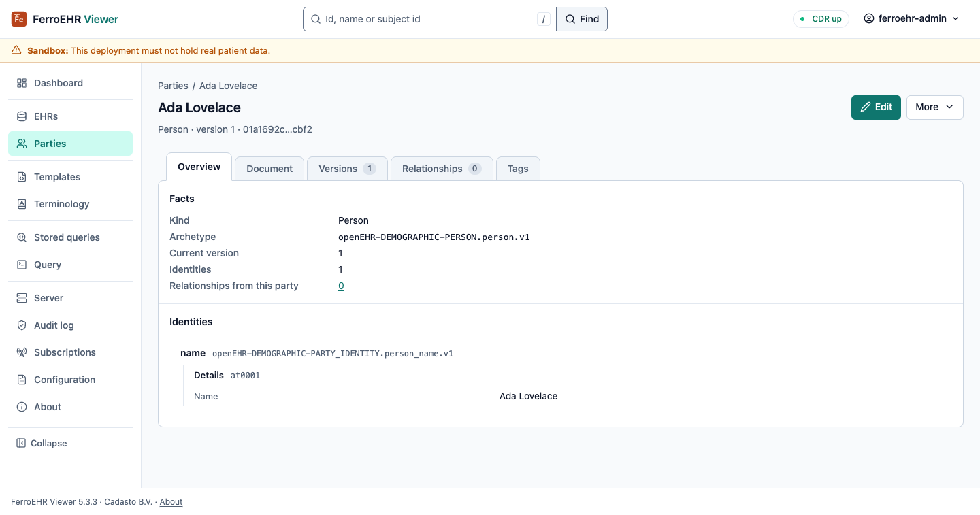Click the sandbox warning triangle icon
980x515 pixels.
16,50
